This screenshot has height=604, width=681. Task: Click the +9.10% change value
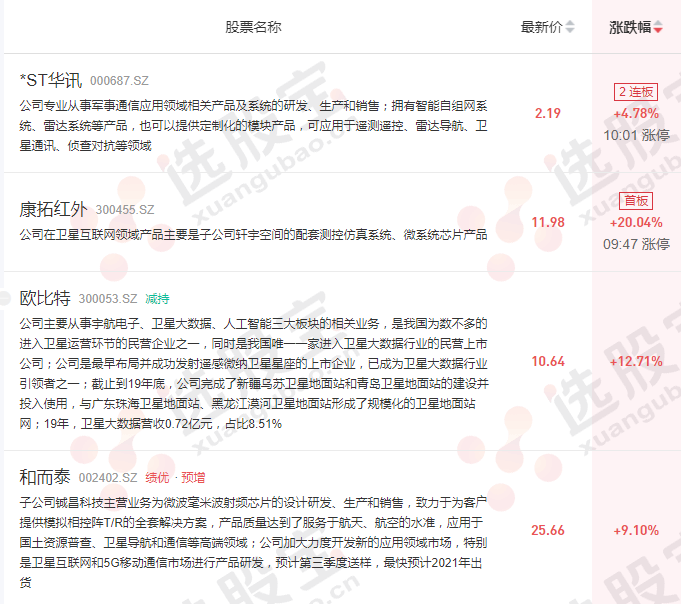click(x=636, y=530)
